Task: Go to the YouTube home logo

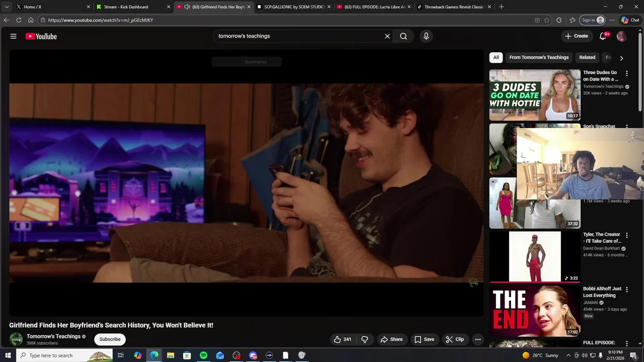Action: pyautogui.click(x=41, y=36)
